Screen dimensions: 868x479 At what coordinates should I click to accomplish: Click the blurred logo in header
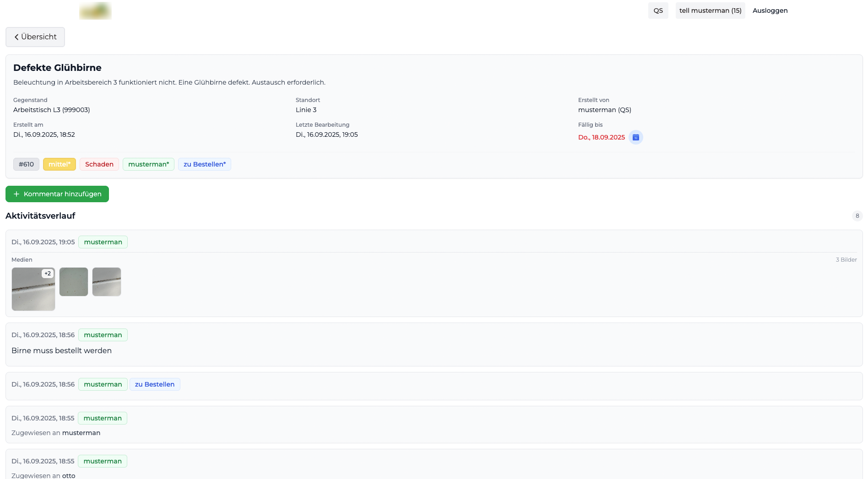(95, 11)
